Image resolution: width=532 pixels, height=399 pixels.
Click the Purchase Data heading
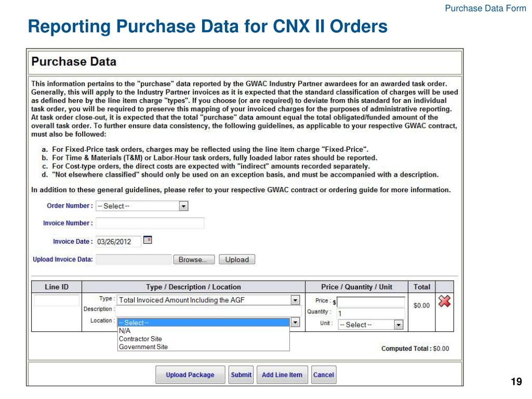[x=74, y=61]
